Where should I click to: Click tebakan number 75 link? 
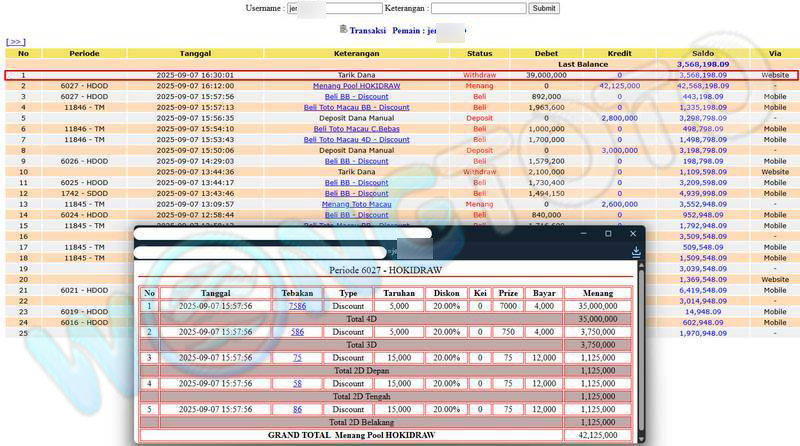(x=297, y=358)
